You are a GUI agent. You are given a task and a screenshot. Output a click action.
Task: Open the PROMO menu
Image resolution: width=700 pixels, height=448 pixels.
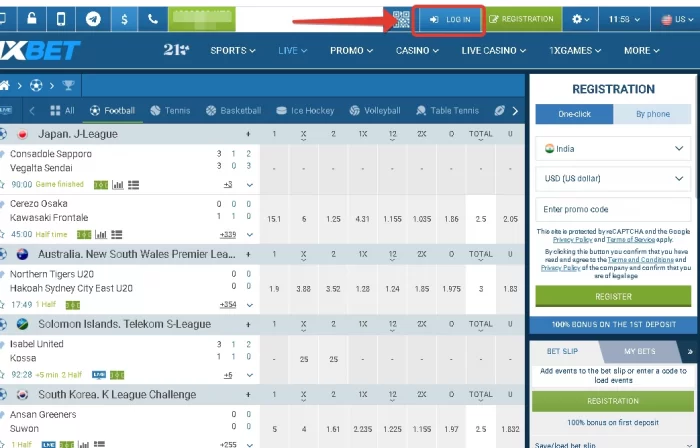[x=351, y=50]
